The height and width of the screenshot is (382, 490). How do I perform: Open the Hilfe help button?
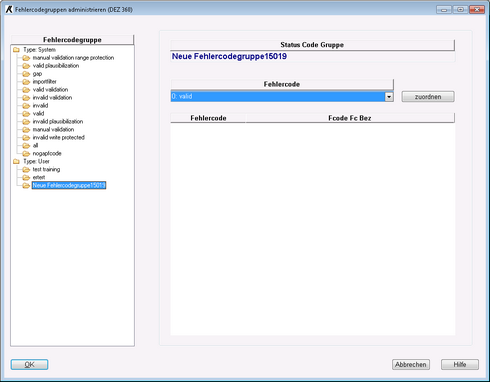click(x=460, y=365)
